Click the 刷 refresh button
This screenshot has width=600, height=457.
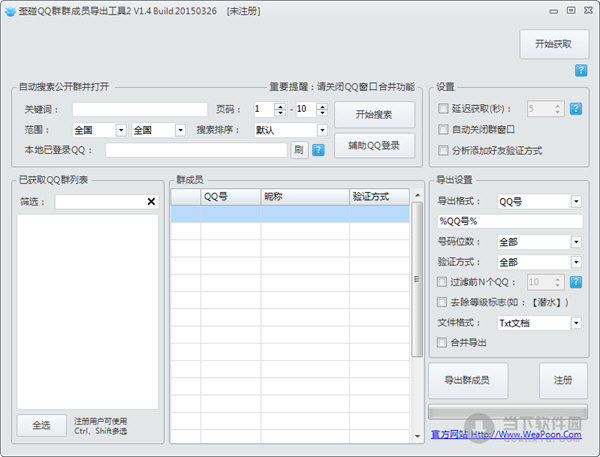coord(299,150)
